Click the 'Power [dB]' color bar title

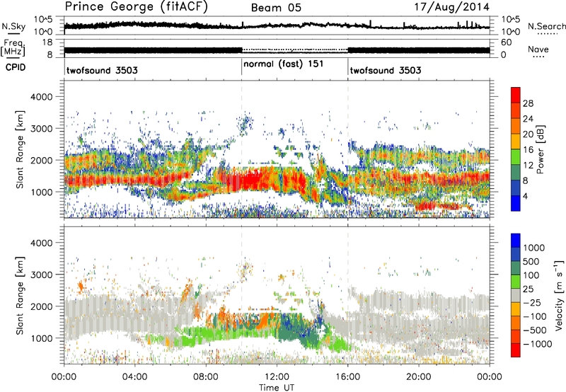(541, 149)
